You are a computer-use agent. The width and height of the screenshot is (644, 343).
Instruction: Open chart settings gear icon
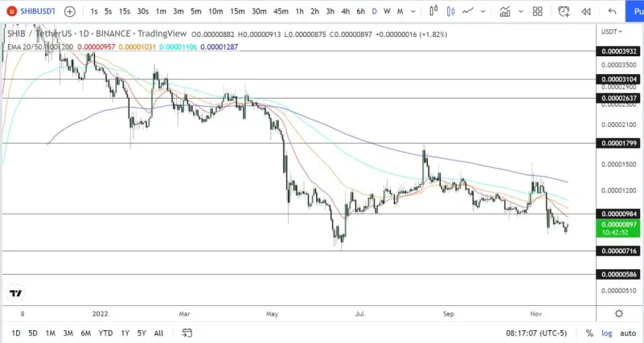[619, 314]
